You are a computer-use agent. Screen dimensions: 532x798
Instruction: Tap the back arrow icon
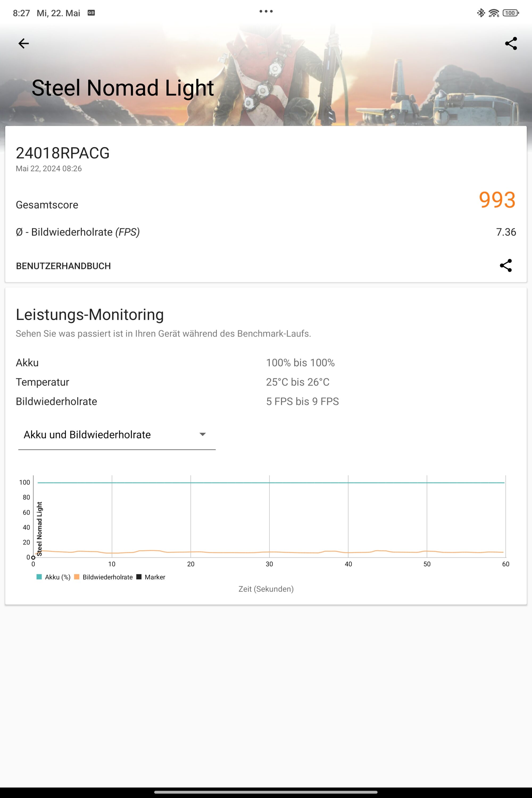tap(23, 43)
